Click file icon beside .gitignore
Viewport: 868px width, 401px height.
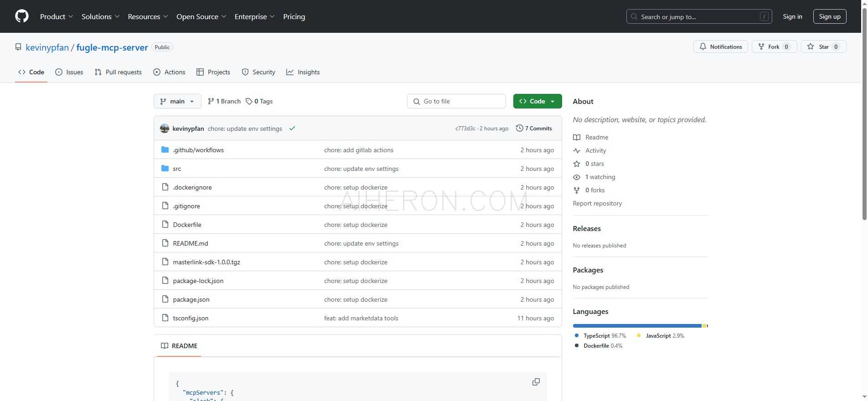coord(165,206)
